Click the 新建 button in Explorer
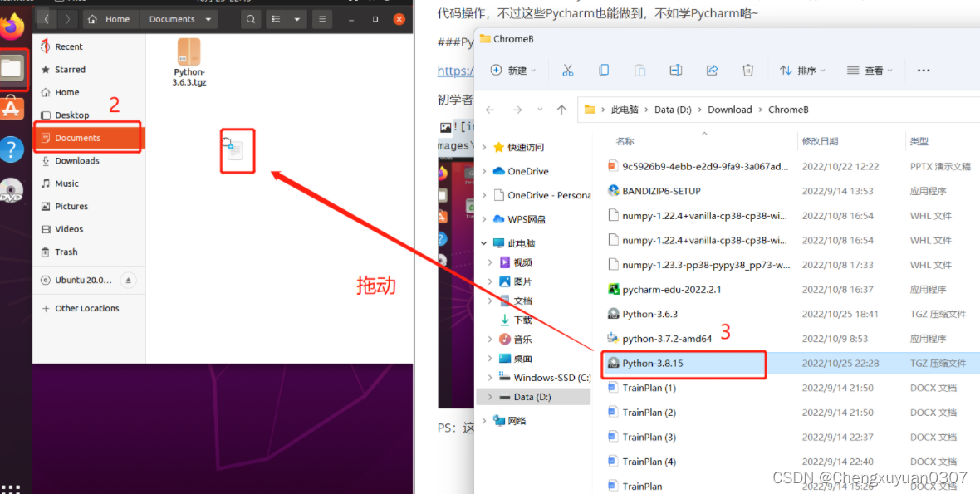 coord(513,71)
